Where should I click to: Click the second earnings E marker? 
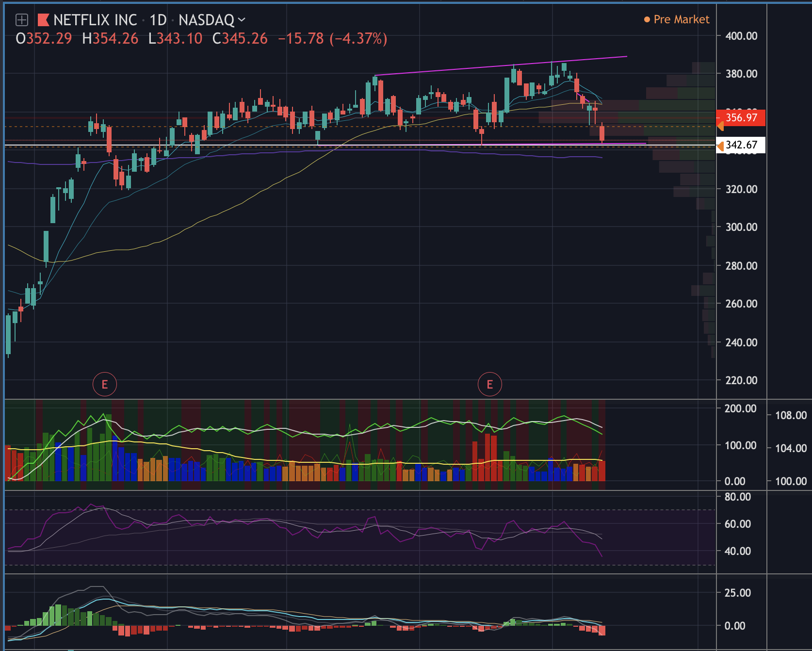[490, 385]
